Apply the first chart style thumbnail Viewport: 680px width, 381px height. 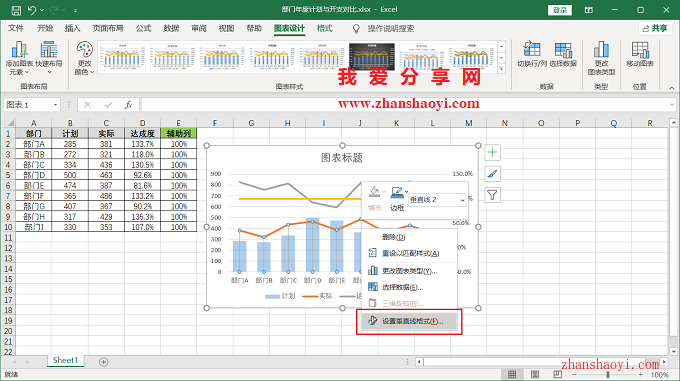122,57
